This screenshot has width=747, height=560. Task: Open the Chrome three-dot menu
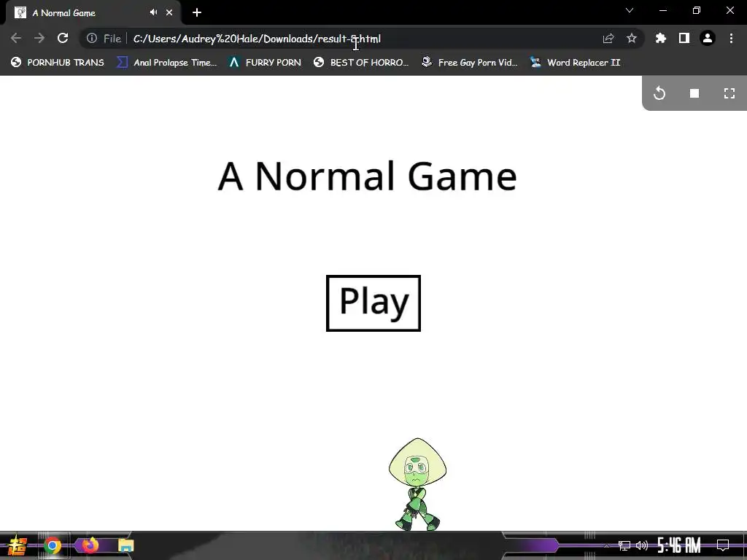pyautogui.click(x=731, y=38)
